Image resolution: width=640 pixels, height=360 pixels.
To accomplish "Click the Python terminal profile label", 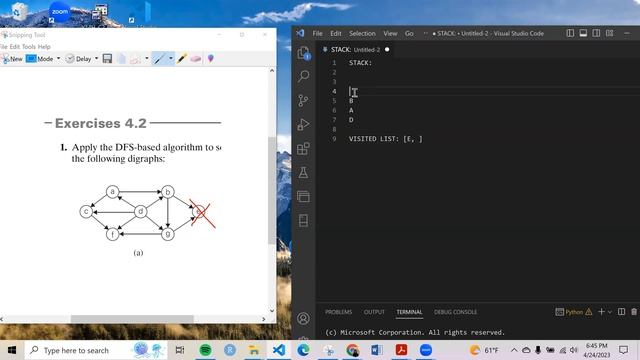I will click(x=574, y=312).
